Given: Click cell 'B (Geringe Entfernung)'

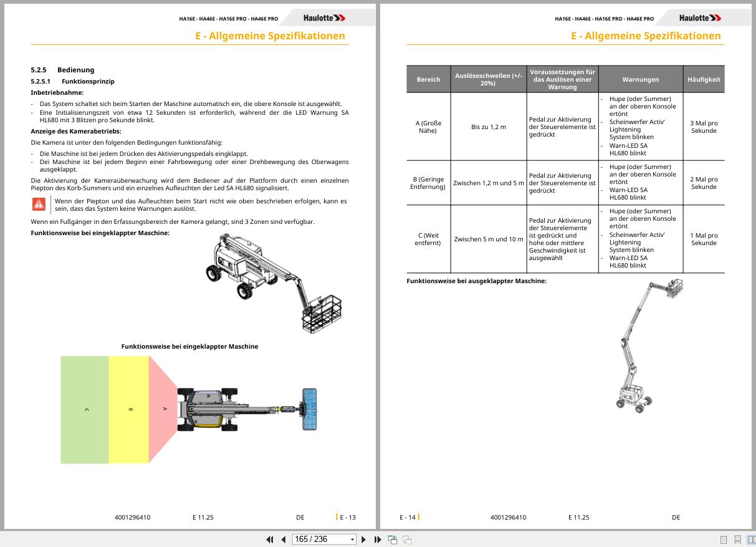Looking at the screenshot, I should (x=428, y=183).
